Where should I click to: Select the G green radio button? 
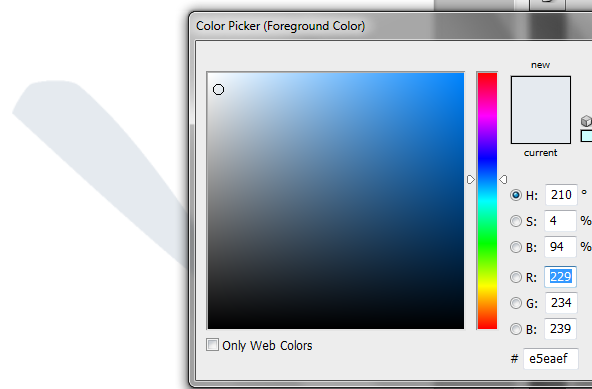click(516, 303)
